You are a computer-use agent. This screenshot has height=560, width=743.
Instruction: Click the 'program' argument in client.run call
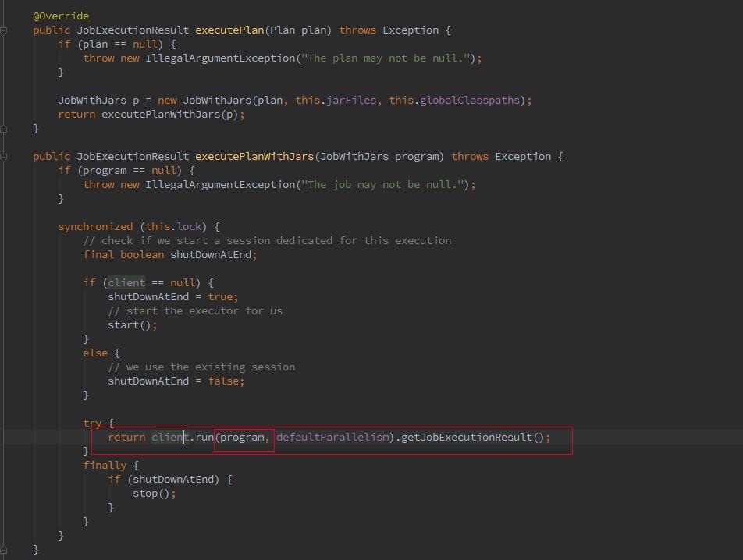242,438
